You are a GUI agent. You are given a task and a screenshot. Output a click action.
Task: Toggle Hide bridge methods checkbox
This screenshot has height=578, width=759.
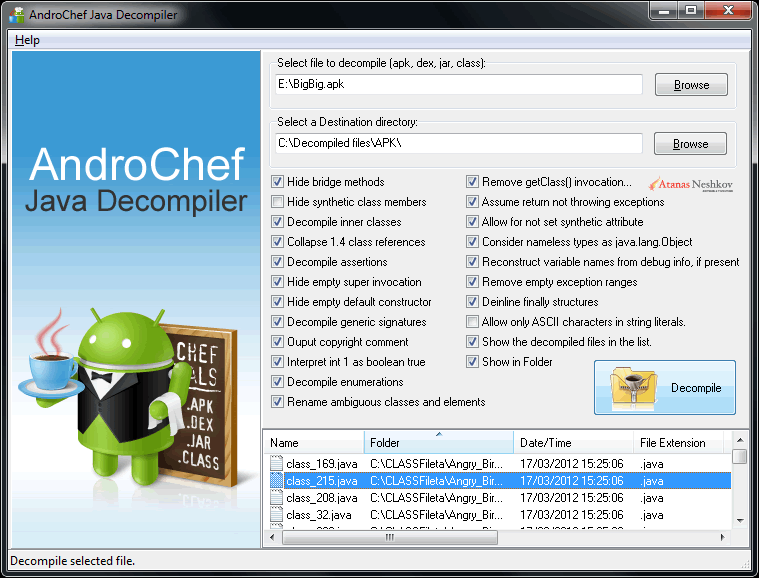(277, 182)
